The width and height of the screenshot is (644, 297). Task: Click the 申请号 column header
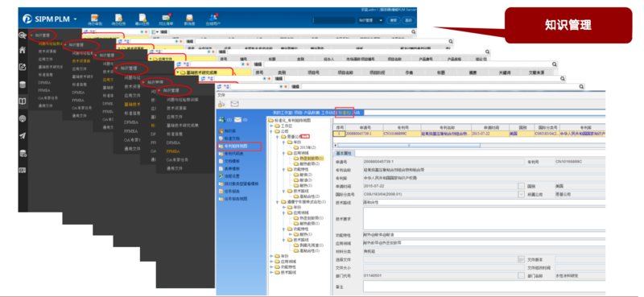coord(365,128)
